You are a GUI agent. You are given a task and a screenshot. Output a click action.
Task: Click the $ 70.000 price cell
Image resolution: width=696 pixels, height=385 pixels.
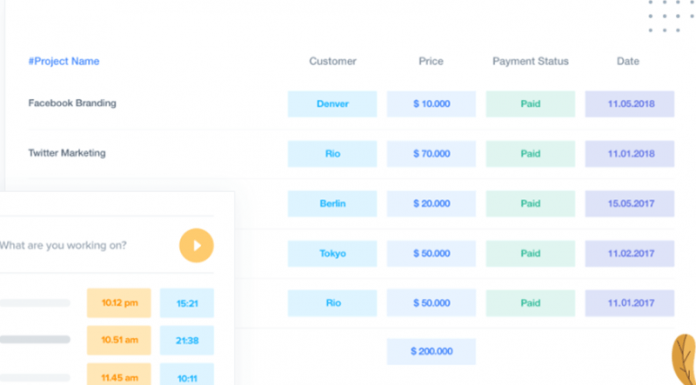pos(431,154)
